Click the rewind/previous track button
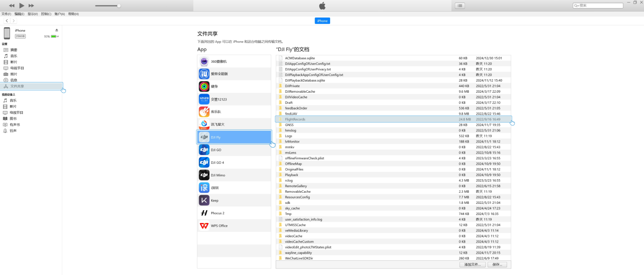This screenshot has width=644, height=275. (x=12, y=5)
